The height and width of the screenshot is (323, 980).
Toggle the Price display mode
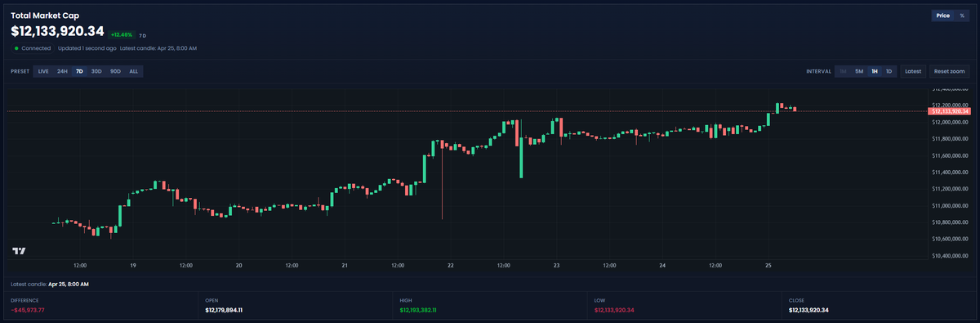pyautogui.click(x=943, y=16)
